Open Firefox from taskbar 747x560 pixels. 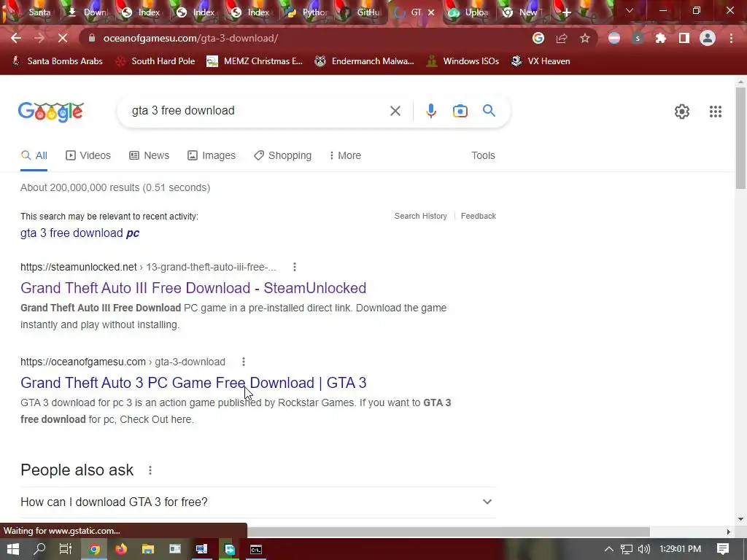point(121,549)
